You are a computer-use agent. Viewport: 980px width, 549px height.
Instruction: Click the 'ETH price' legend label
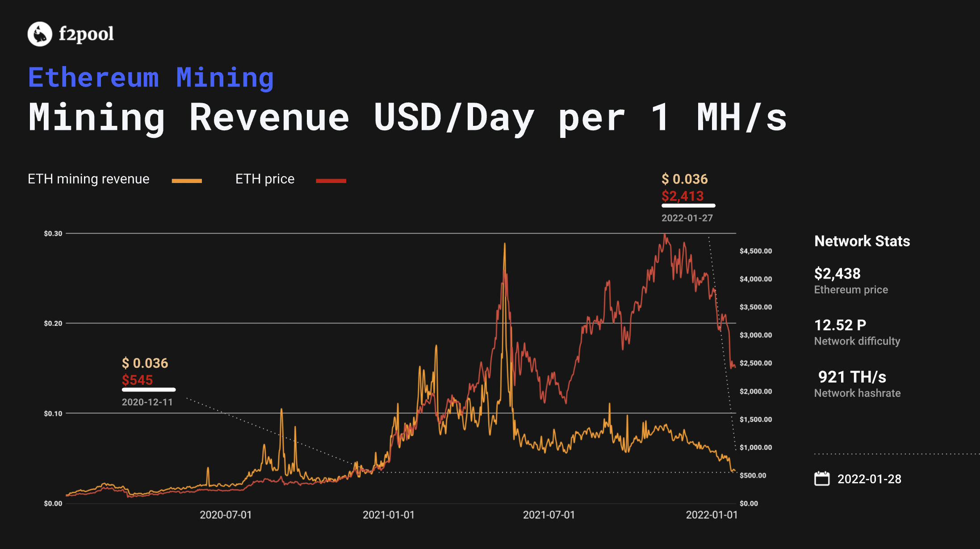pyautogui.click(x=265, y=179)
